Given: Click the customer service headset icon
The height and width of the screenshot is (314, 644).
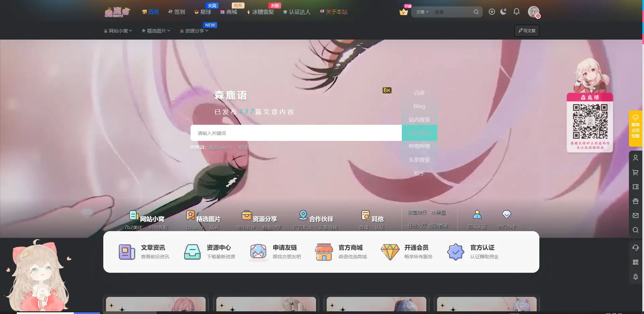Looking at the screenshot, I should [x=635, y=248].
